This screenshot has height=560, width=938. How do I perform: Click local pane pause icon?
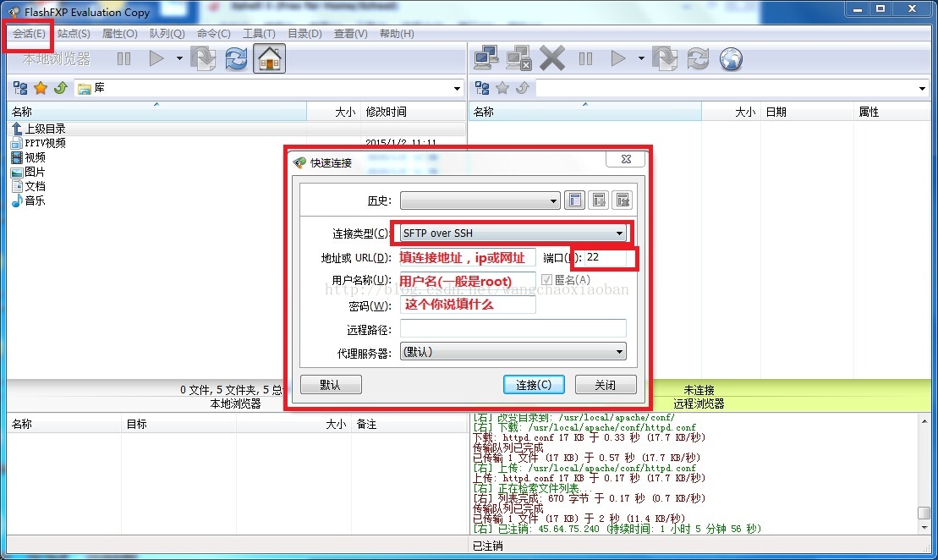123,58
